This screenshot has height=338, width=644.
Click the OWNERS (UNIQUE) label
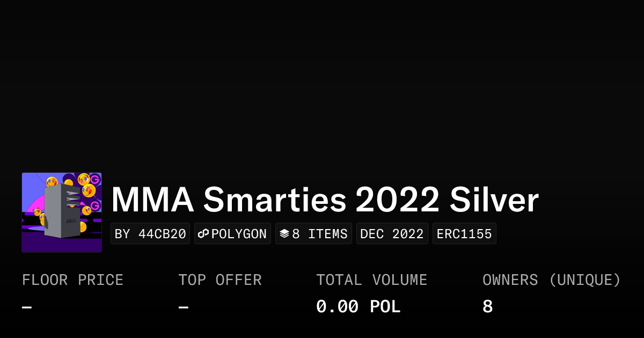tap(551, 280)
